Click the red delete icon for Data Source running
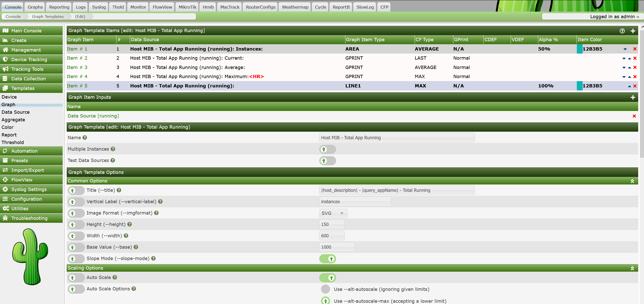This screenshot has height=304, width=644. (634, 115)
